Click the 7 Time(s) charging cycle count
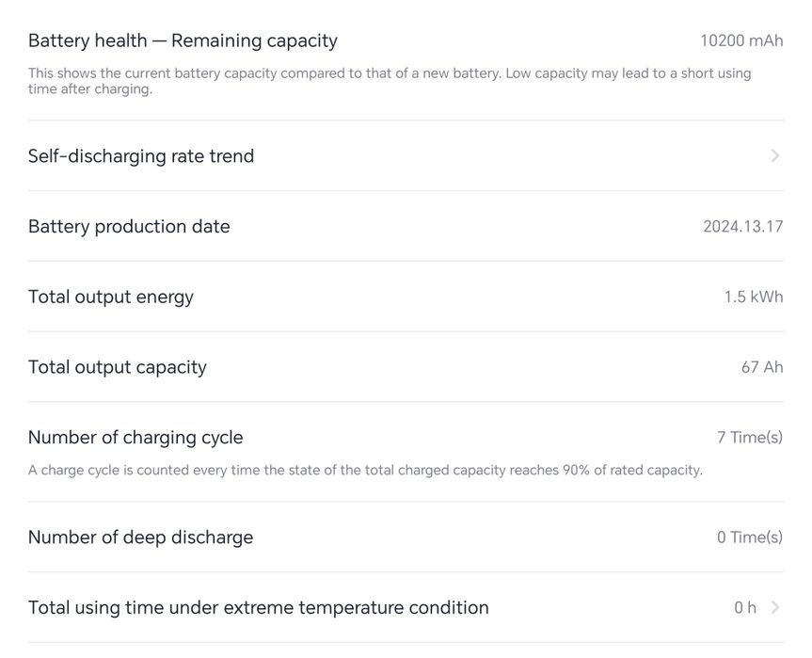 point(749,438)
